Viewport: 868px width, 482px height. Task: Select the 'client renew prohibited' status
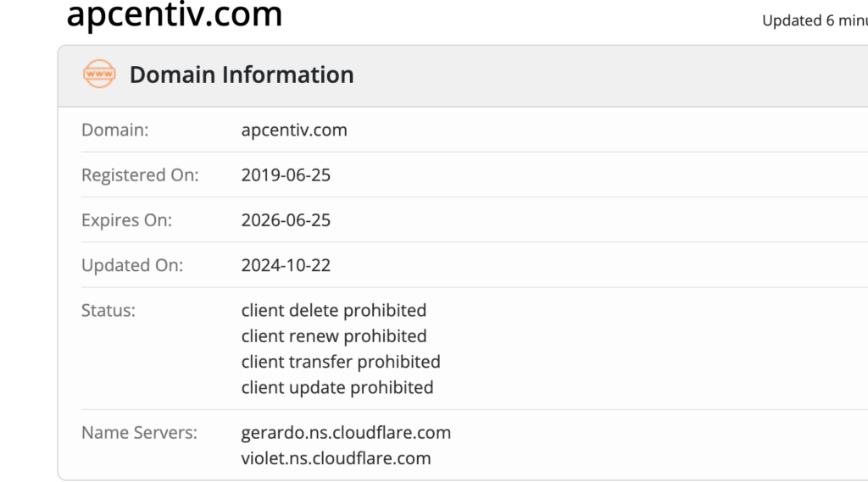pyautogui.click(x=333, y=336)
